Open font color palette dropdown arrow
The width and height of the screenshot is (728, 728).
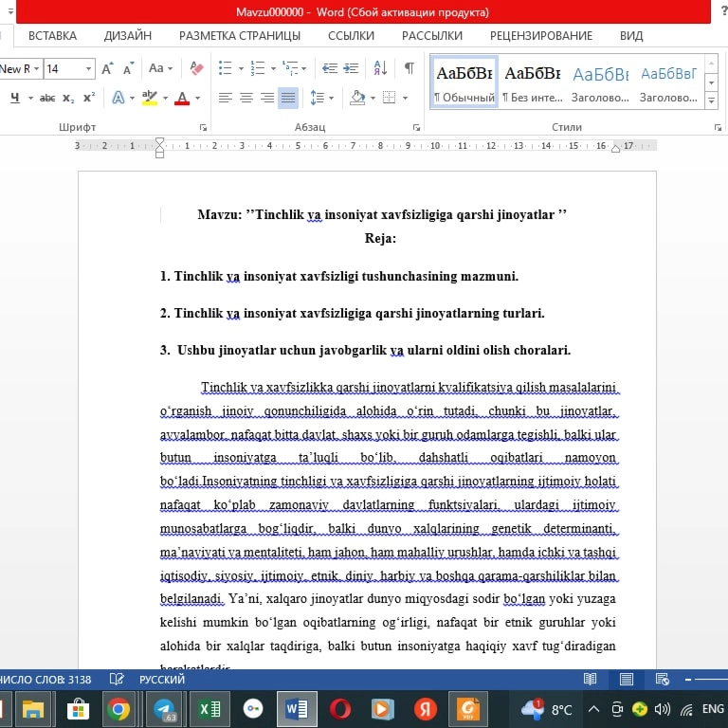(197, 98)
